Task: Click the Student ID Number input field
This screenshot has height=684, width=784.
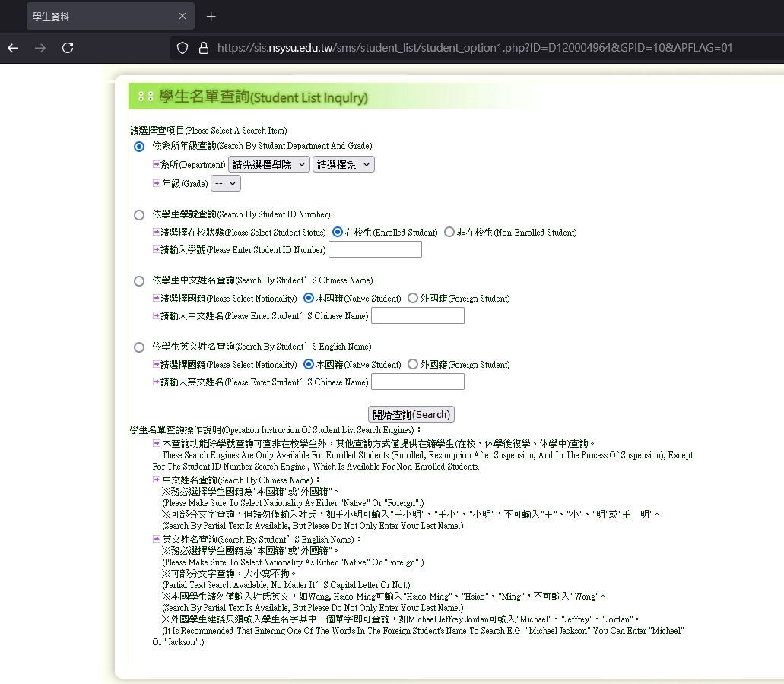Action: 375,249
